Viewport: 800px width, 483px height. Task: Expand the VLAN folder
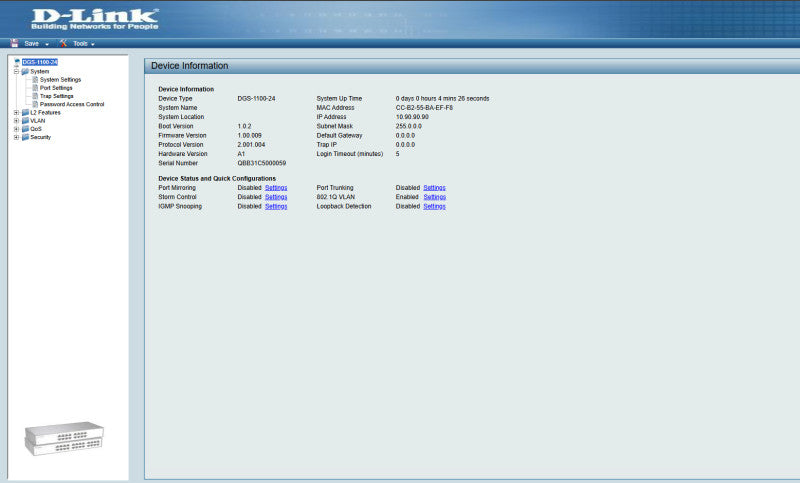point(16,121)
